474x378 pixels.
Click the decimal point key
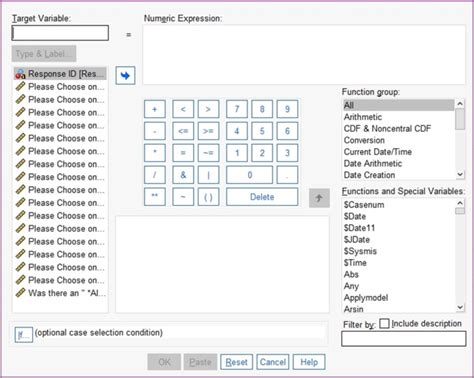[287, 175]
